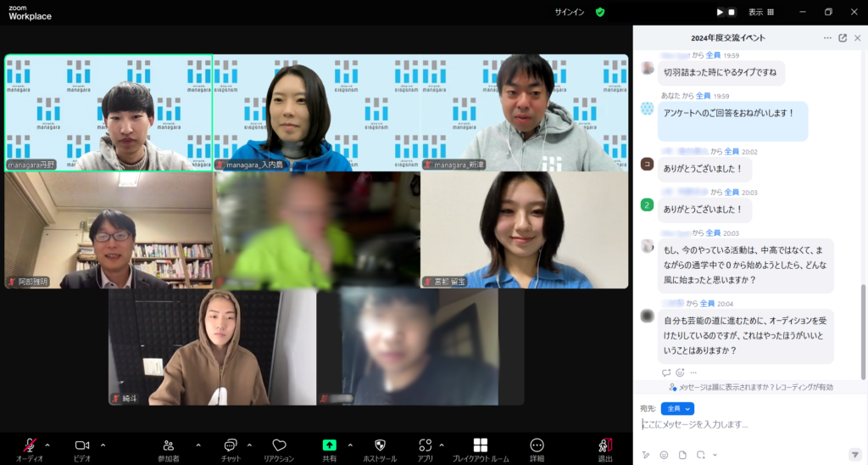Screen dimensions: 868x465
Task: Select the 綺斗 video tile
Action: coord(213,347)
